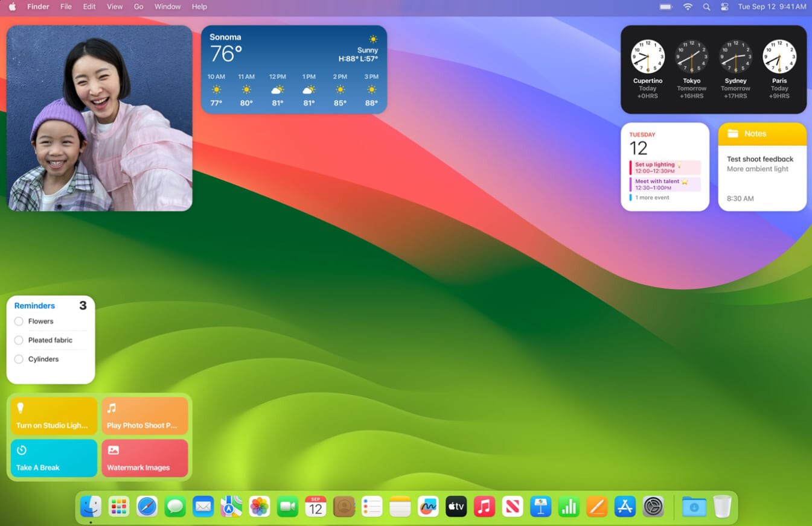Image resolution: width=812 pixels, height=526 pixels.
Task: Open the News app from the Dock
Action: tap(512, 507)
